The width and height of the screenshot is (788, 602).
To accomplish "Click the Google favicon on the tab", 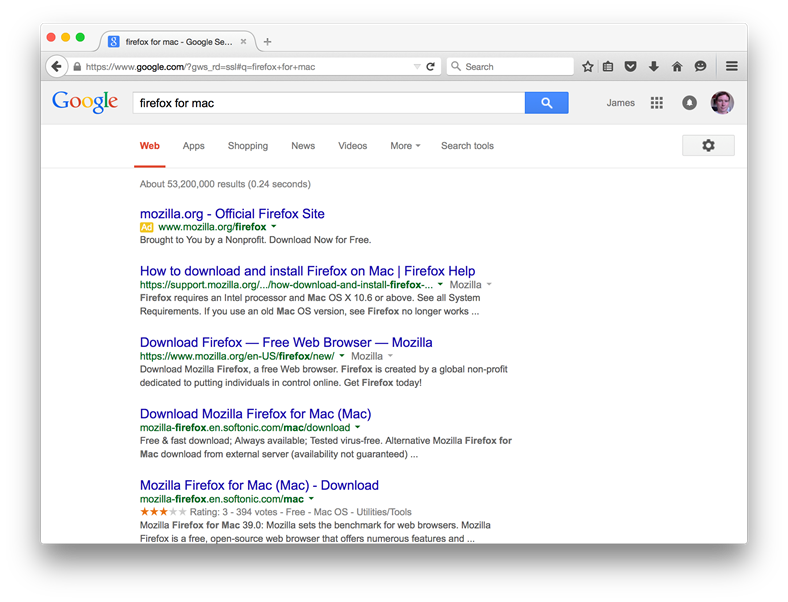I will point(114,42).
